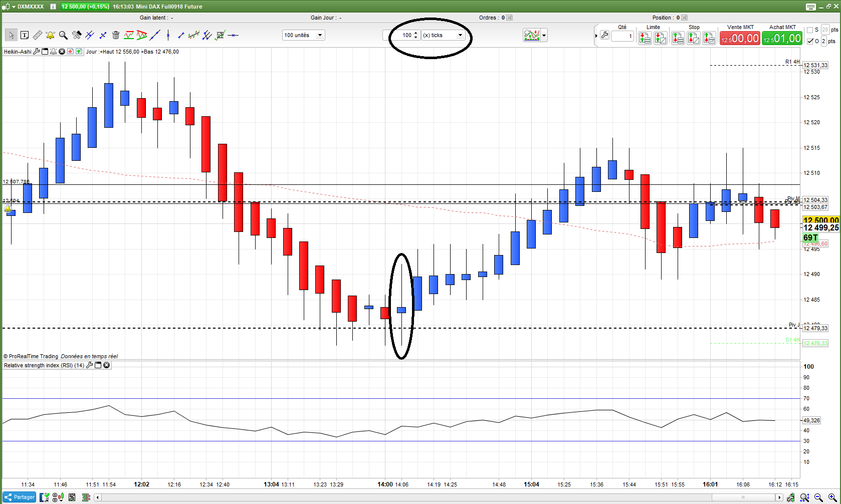
Task: Click the third Stop order icon
Action: (709, 38)
